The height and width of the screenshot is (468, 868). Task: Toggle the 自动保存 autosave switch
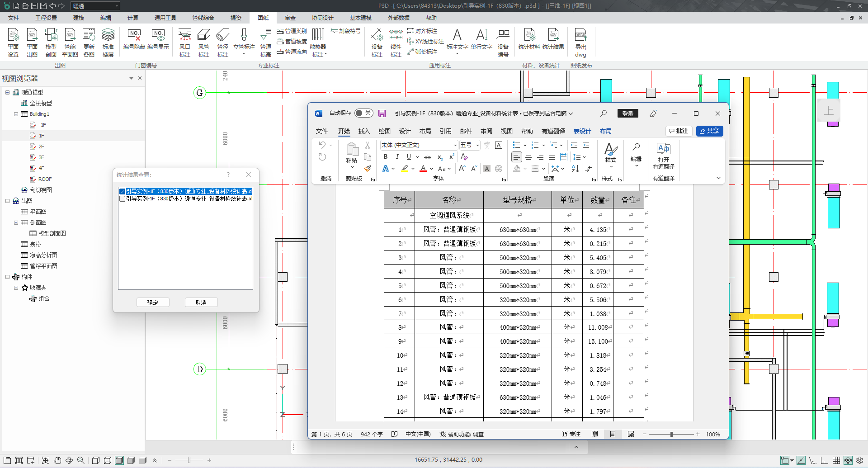click(x=363, y=113)
